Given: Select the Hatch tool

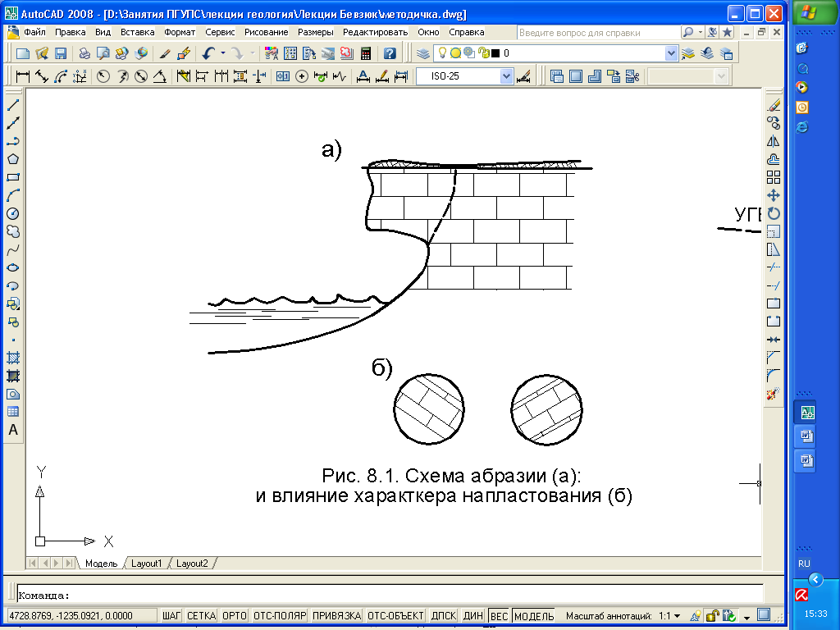Looking at the screenshot, I should 13,358.
